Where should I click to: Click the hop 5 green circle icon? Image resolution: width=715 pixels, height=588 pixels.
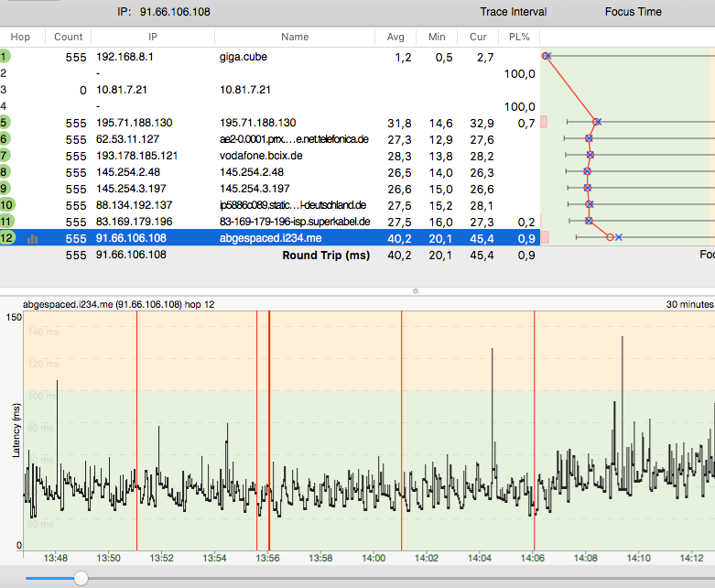(x=5, y=122)
